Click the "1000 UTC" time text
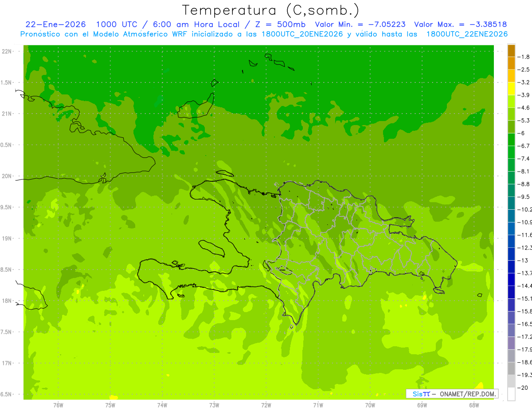Image resolution: width=532 pixels, height=411 pixels. click(116, 24)
